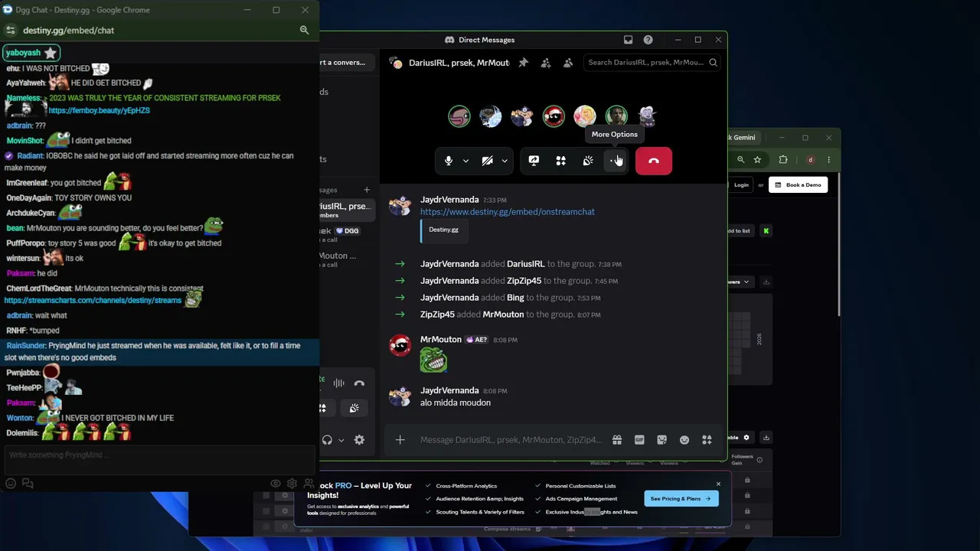Open Discord help icon
980x551 pixels.
pyautogui.click(x=648, y=40)
